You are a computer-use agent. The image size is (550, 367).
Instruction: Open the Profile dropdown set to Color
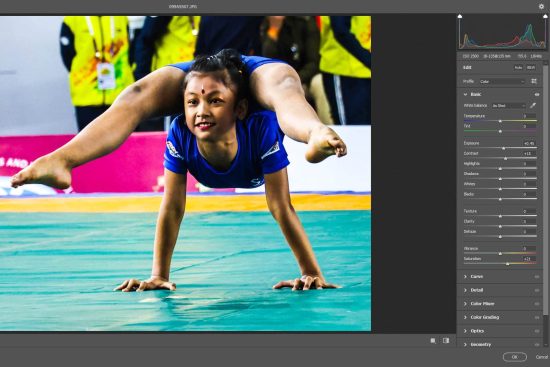pos(502,81)
